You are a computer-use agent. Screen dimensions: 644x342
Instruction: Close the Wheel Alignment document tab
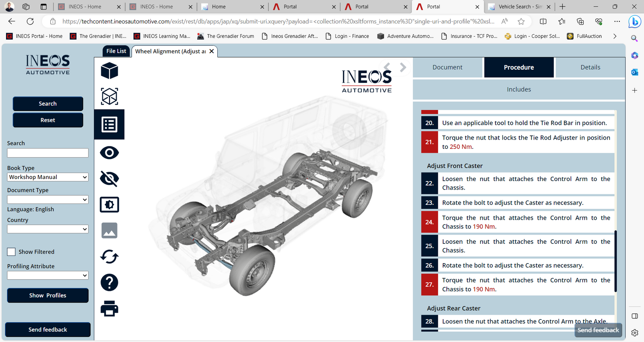(x=212, y=51)
